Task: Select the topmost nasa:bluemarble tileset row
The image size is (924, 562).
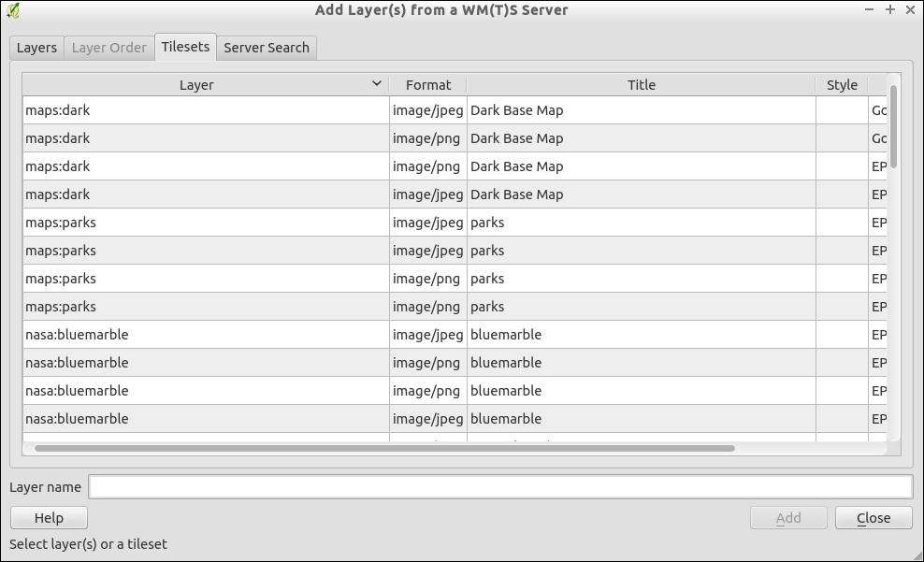Action: (206, 335)
